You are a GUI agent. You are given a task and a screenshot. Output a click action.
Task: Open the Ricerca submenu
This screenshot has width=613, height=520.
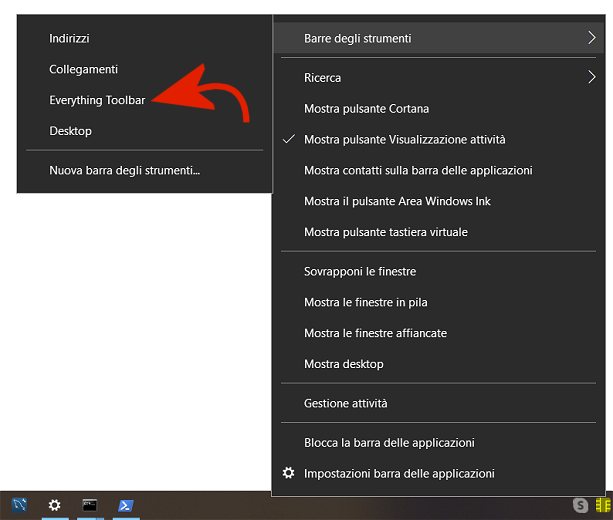(x=438, y=78)
